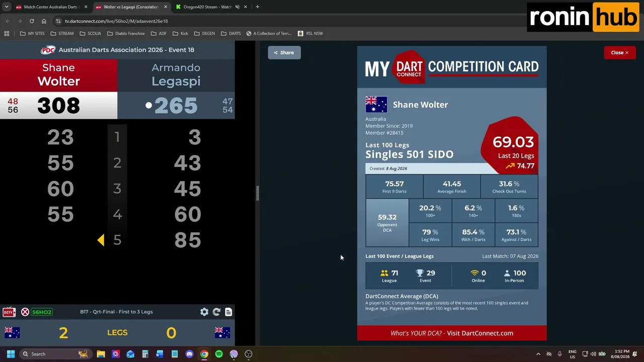
Task: Click the yellow turn arrow at round 5
Action: click(x=101, y=240)
